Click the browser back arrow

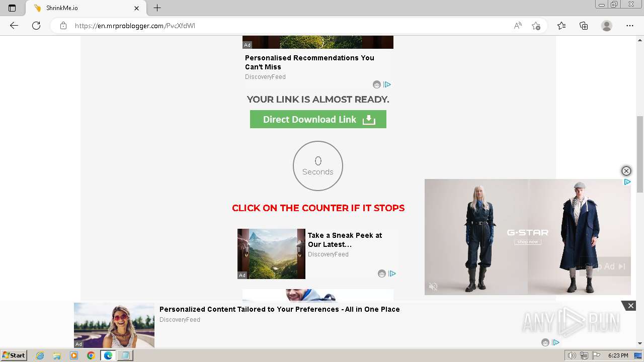[x=14, y=26]
